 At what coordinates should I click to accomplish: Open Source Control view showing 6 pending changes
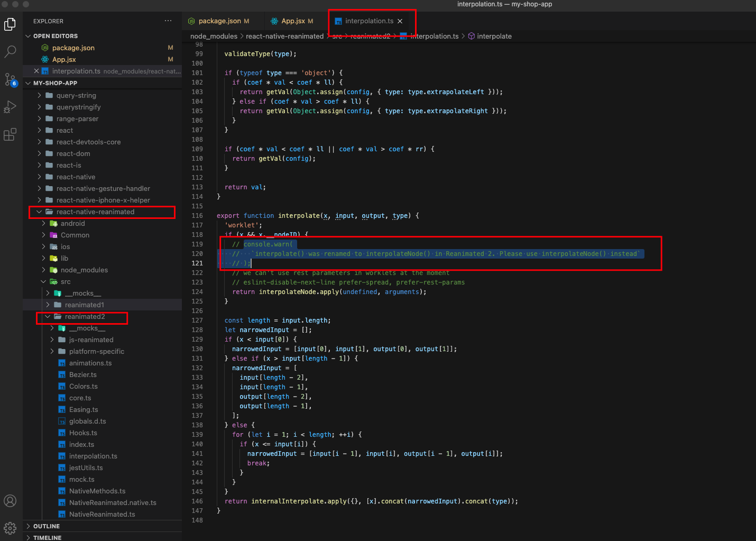[11, 79]
